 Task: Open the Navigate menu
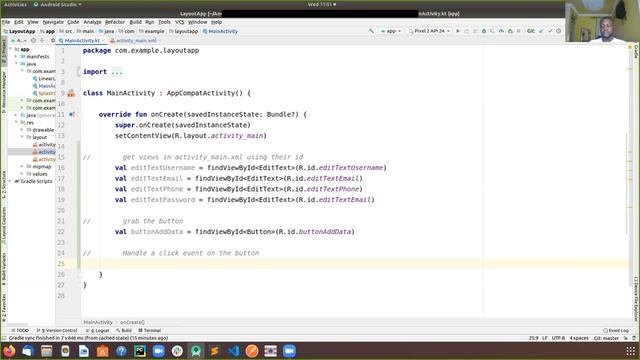[53, 22]
